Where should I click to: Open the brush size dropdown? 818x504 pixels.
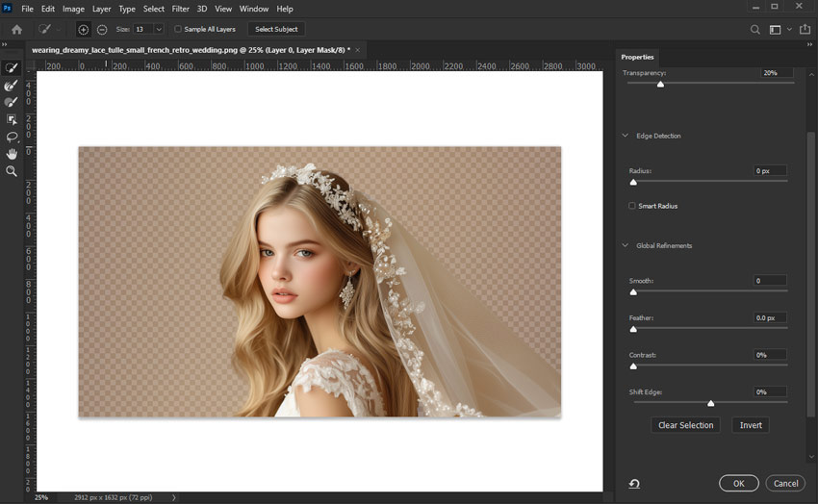pyautogui.click(x=159, y=29)
